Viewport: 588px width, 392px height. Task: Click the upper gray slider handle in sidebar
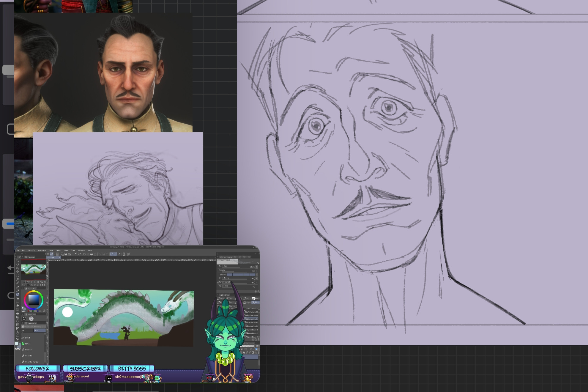click(x=8, y=70)
